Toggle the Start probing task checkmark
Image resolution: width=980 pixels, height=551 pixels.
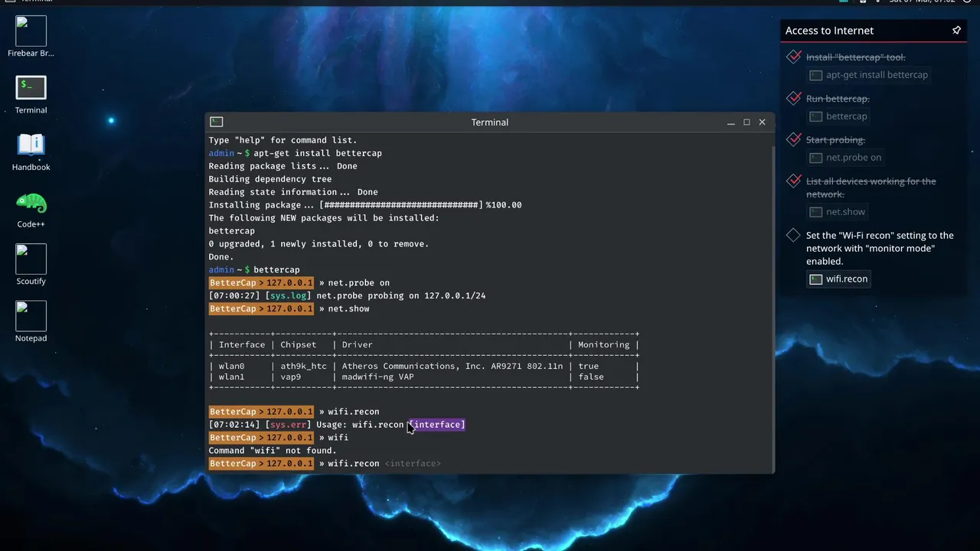794,139
